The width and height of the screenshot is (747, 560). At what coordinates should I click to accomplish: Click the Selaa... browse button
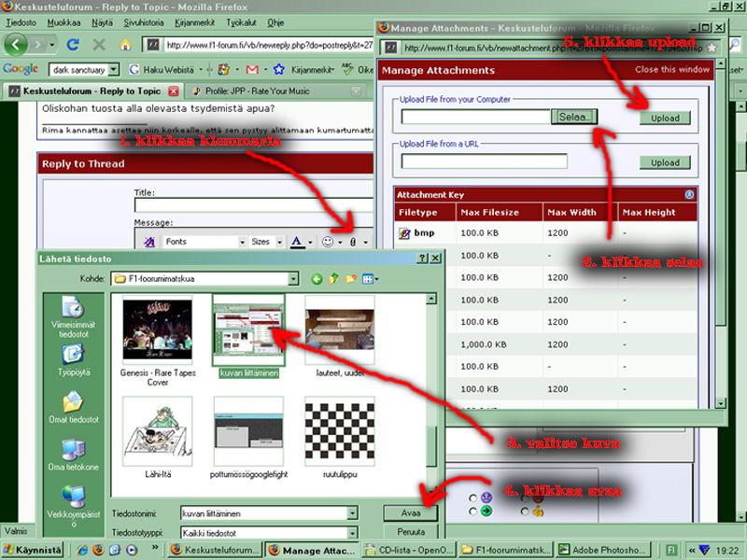click(576, 117)
